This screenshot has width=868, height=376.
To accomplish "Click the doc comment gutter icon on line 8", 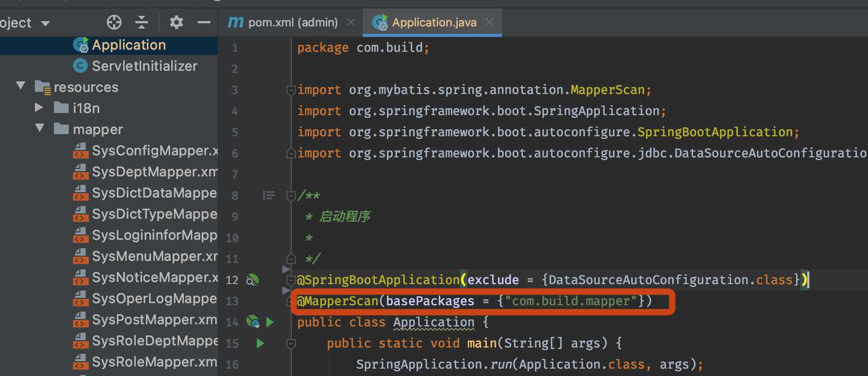I will pos(269,195).
